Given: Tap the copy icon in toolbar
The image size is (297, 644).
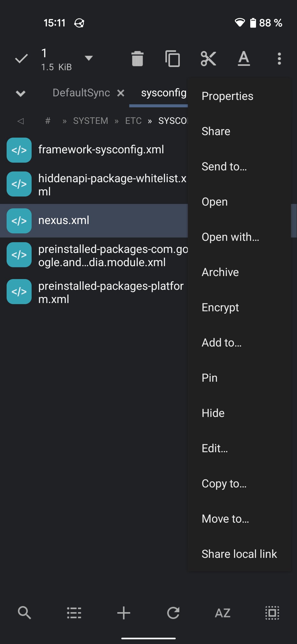Looking at the screenshot, I should [x=172, y=59].
